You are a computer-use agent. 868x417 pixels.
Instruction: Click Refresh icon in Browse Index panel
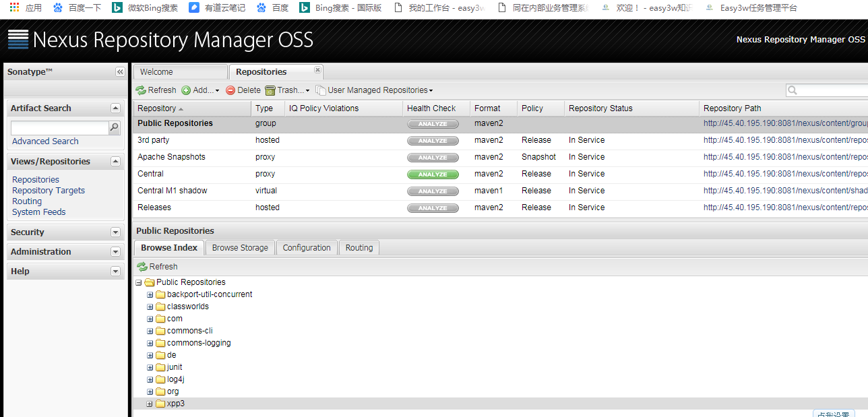tap(142, 267)
